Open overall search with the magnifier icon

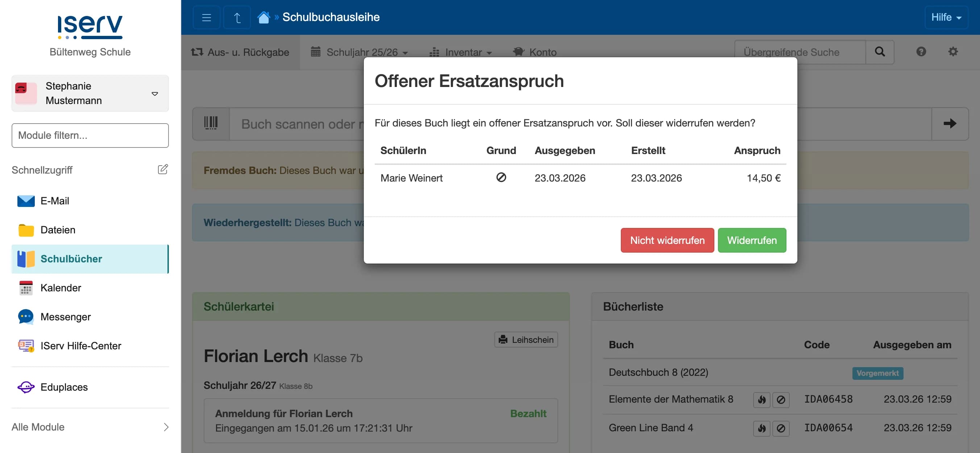[880, 52]
